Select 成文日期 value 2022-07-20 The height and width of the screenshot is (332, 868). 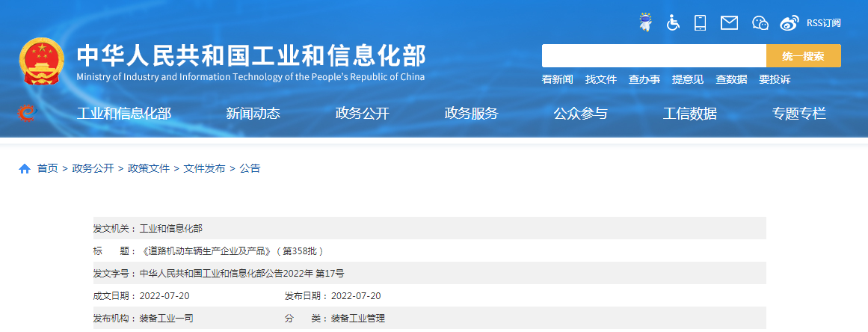click(164, 296)
